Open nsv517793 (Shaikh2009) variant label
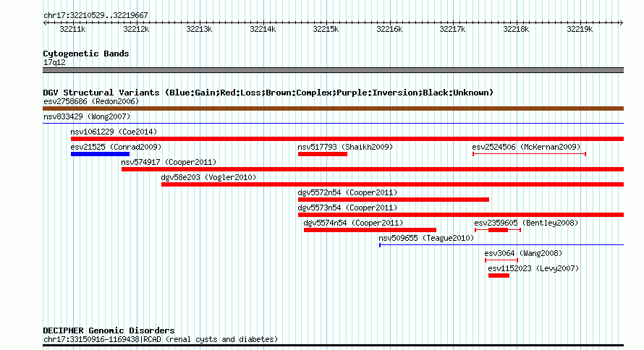The width and height of the screenshot is (644, 350). pyautogui.click(x=345, y=147)
